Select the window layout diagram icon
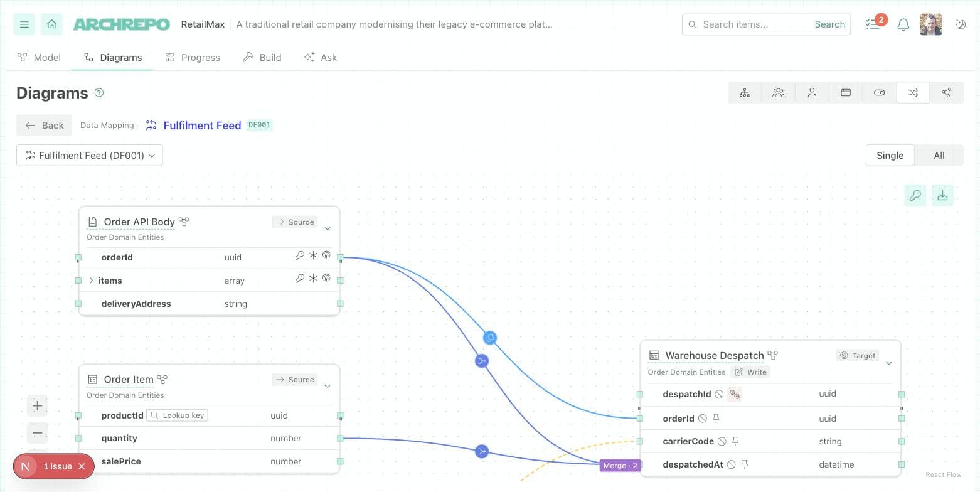980x492 pixels. point(846,93)
